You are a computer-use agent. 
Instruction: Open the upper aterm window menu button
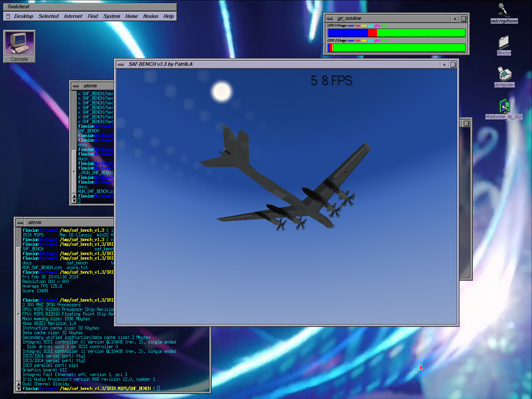pyautogui.click(x=75, y=86)
